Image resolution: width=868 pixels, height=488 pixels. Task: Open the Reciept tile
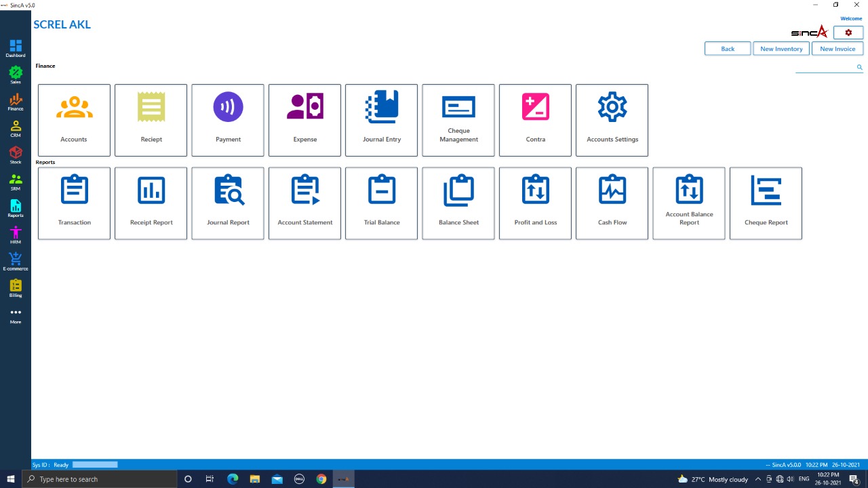pos(151,120)
